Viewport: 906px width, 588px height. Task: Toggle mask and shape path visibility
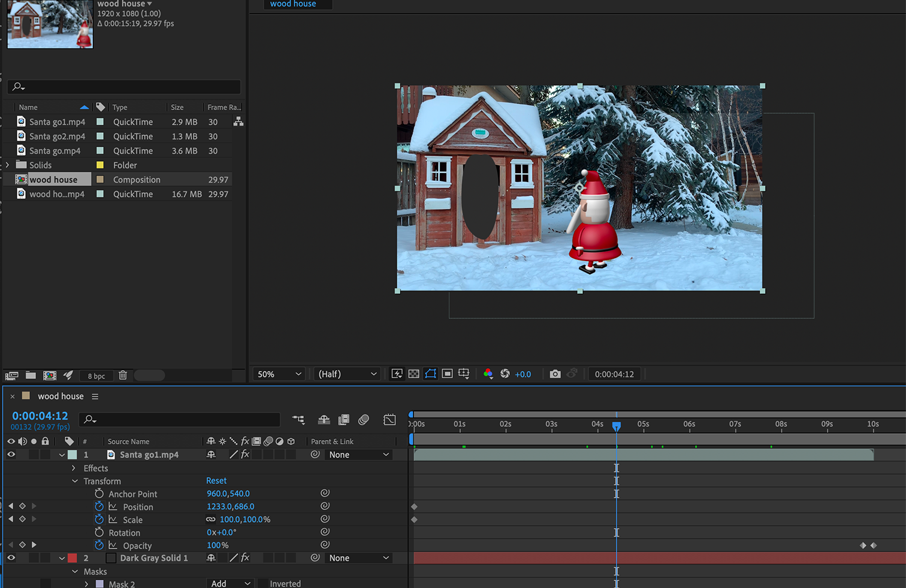[x=430, y=374]
